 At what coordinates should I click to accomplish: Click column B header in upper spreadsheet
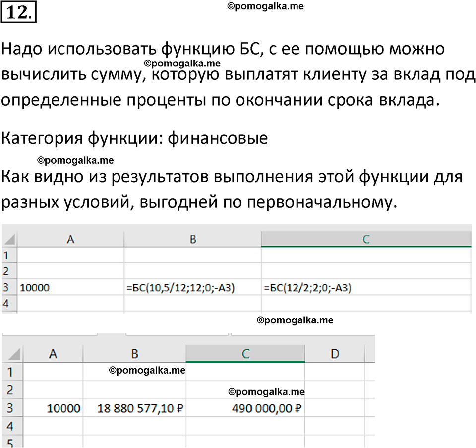(193, 239)
